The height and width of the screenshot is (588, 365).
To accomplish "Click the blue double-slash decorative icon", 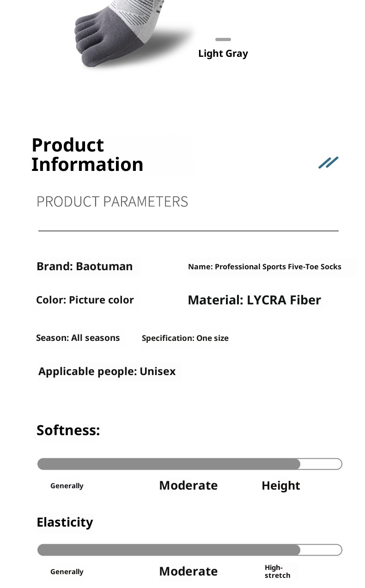I will [328, 163].
